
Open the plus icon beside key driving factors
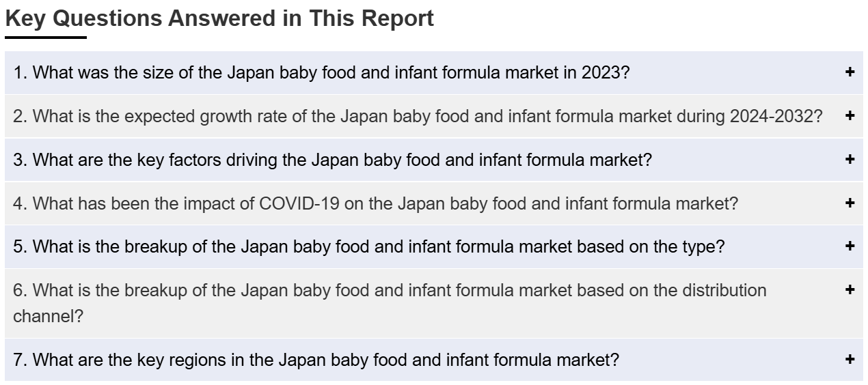click(850, 159)
